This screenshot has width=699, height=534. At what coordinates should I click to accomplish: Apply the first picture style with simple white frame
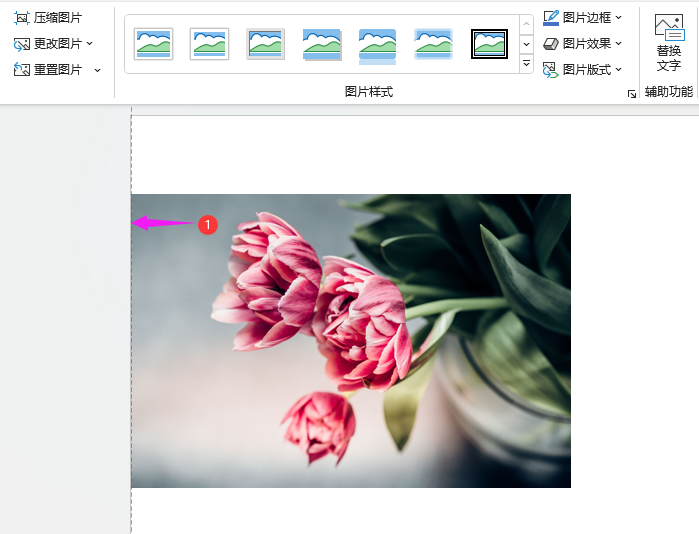pos(153,44)
